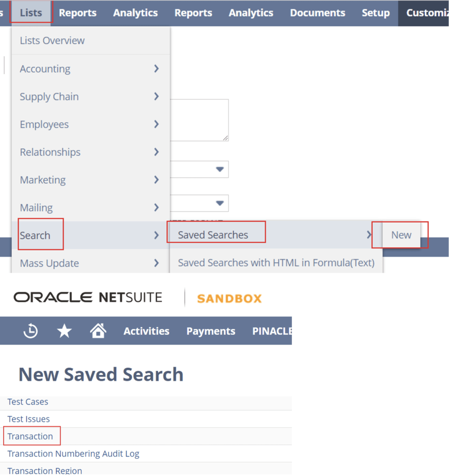
Task: Click the Shortcuts star icon
Action: click(64, 331)
